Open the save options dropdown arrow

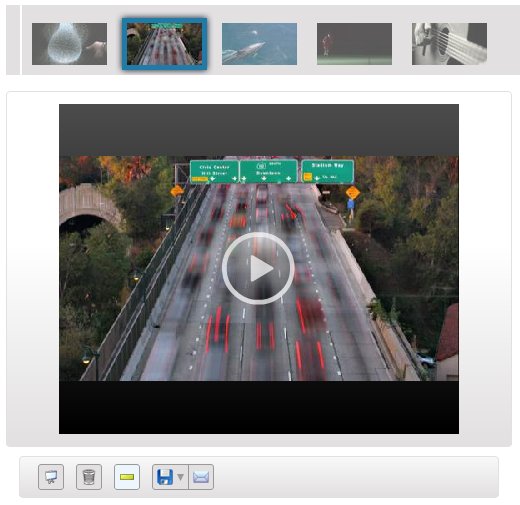point(180,477)
